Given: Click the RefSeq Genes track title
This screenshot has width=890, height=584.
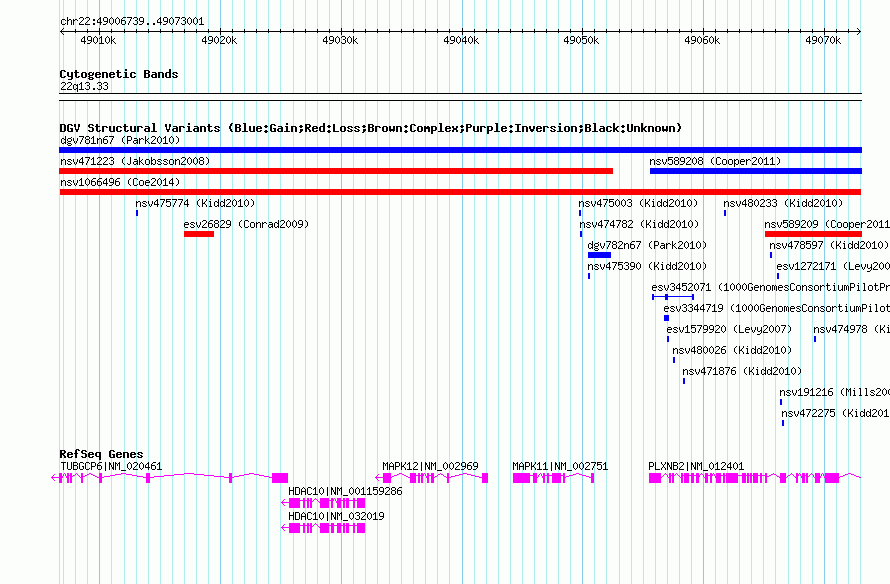Looking at the screenshot, I should pyautogui.click(x=101, y=454).
